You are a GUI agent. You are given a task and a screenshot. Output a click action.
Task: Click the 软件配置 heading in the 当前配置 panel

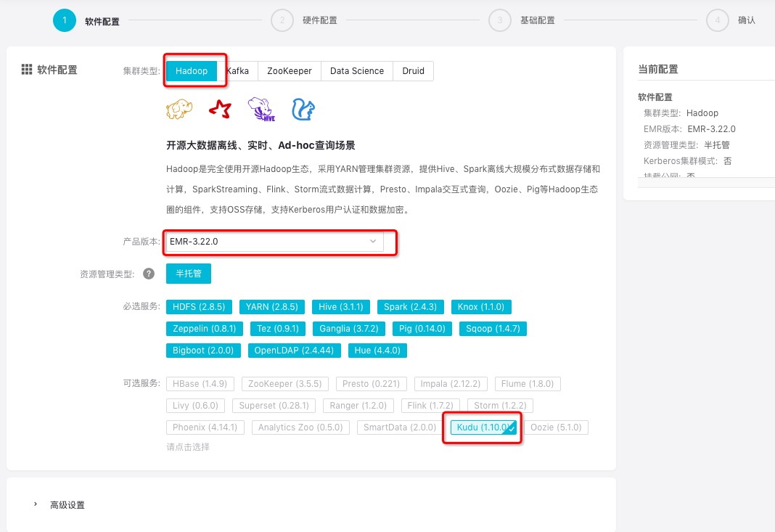click(x=655, y=97)
